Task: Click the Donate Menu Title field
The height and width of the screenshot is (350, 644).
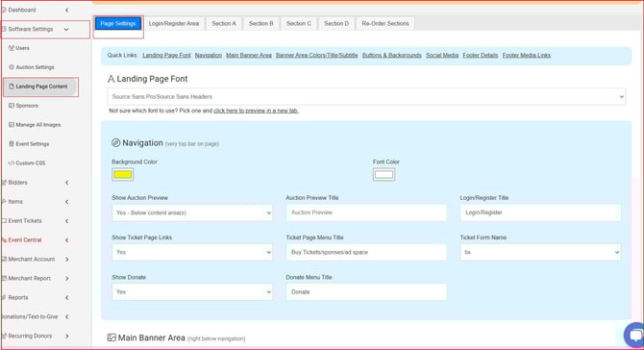Action: click(366, 292)
